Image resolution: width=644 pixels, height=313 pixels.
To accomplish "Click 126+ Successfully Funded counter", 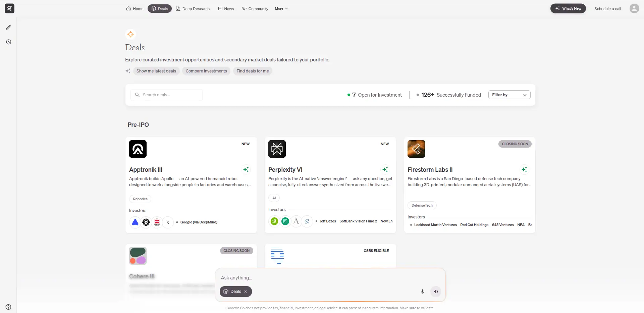I will 449,95.
